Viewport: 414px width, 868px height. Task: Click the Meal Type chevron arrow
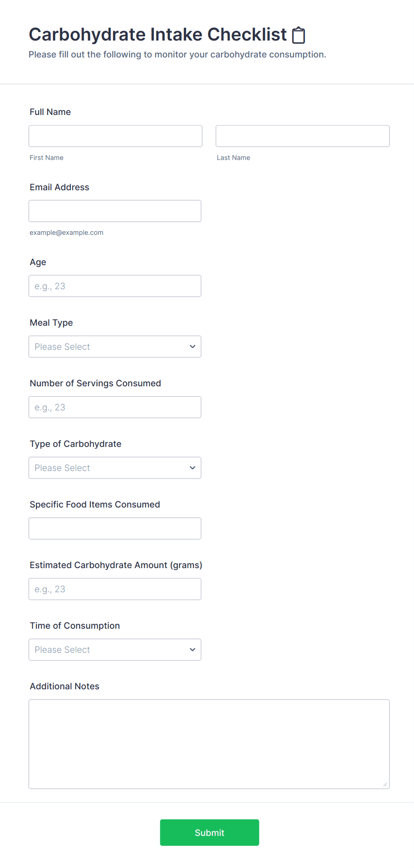coord(192,347)
